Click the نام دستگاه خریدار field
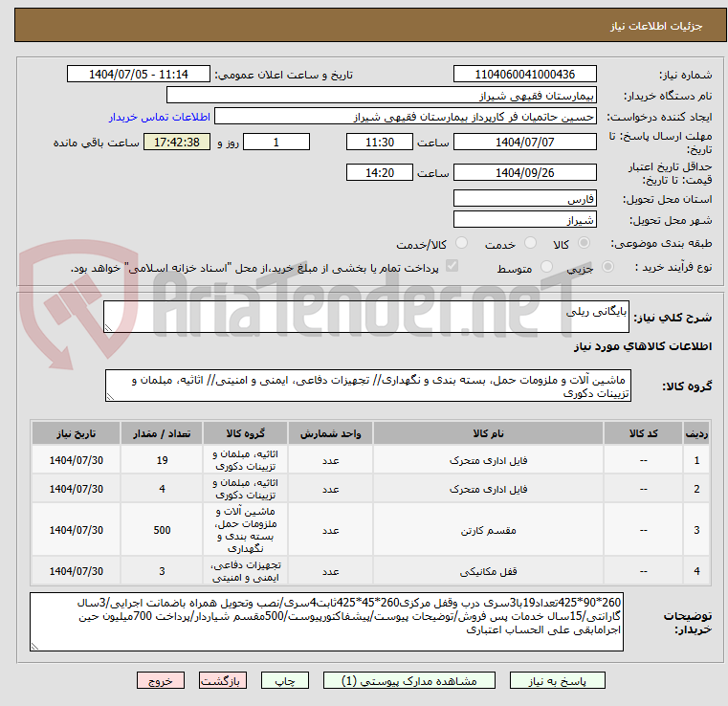This screenshot has width=728, height=706. [x=381, y=96]
